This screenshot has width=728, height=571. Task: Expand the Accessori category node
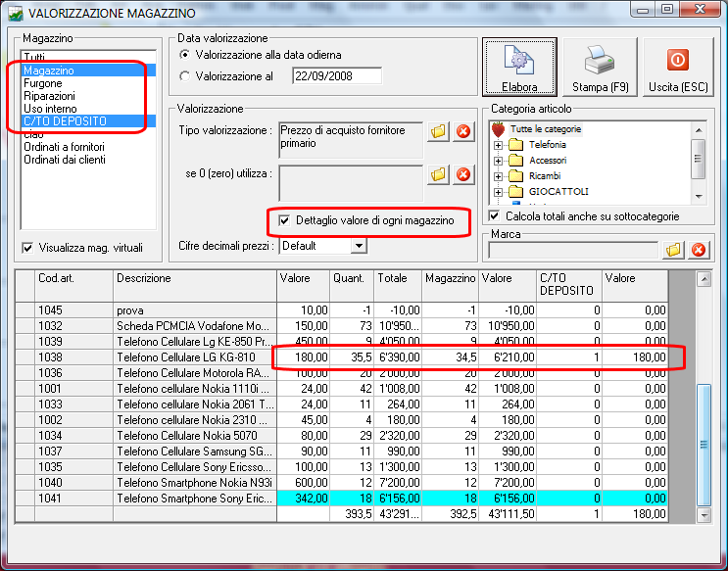click(498, 161)
